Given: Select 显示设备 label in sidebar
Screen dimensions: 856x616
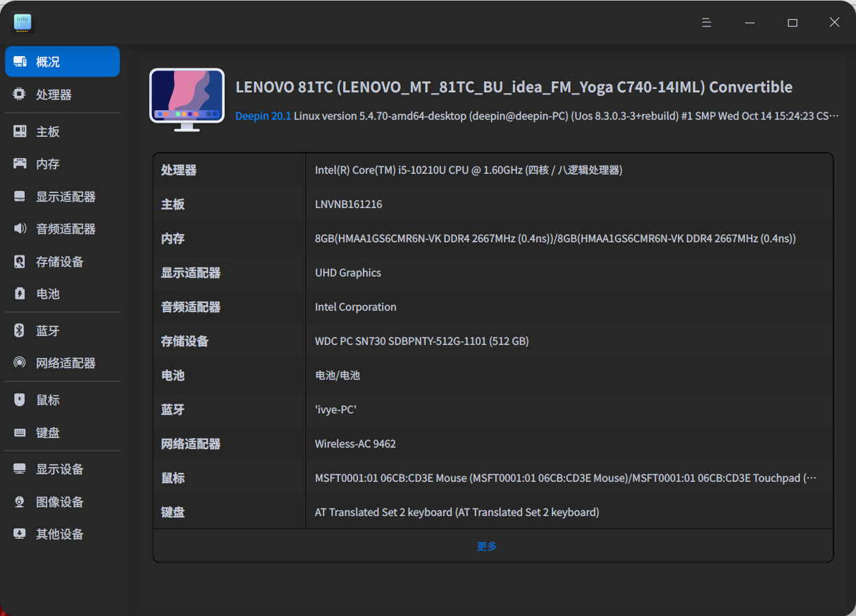Looking at the screenshot, I should coord(60,469).
